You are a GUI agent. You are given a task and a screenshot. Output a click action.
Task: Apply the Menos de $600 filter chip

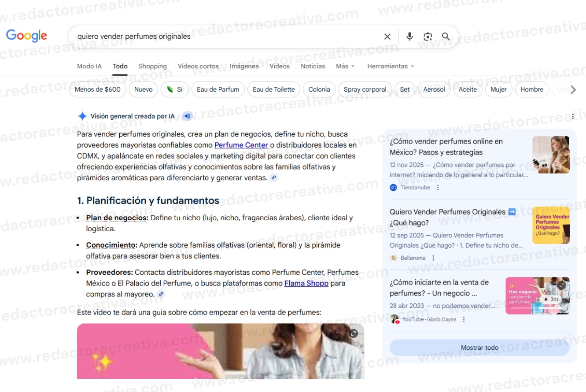(x=98, y=89)
